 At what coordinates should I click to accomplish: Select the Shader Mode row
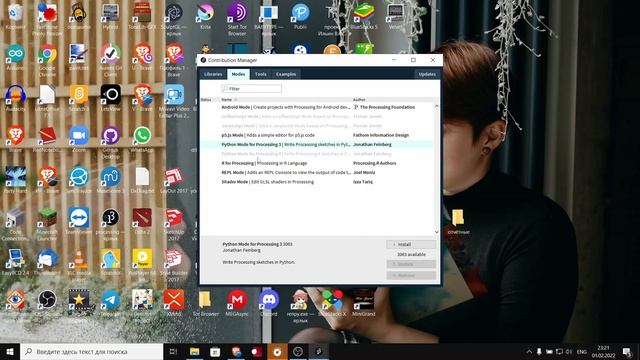[316, 182]
